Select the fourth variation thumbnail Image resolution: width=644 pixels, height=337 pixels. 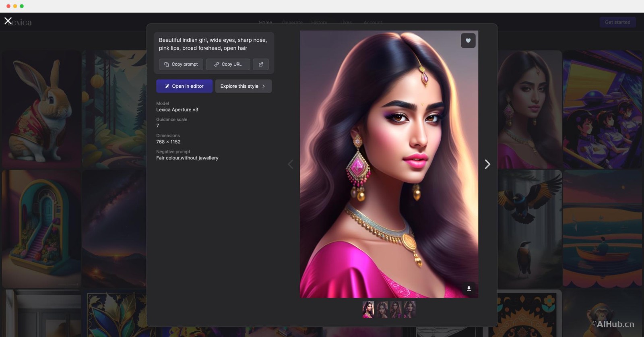(x=410, y=310)
